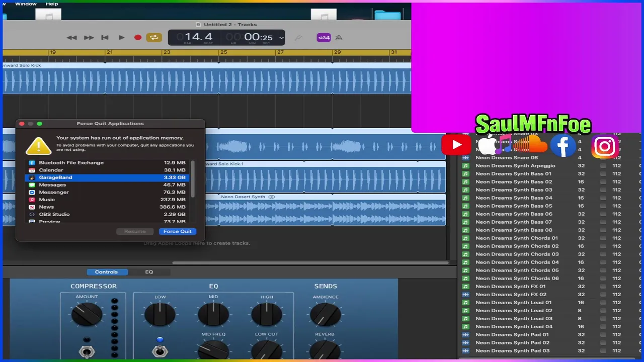The height and width of the screenshot is (362, 644).
Task: Open the Window menu
Action: click(x=26, y=4)
